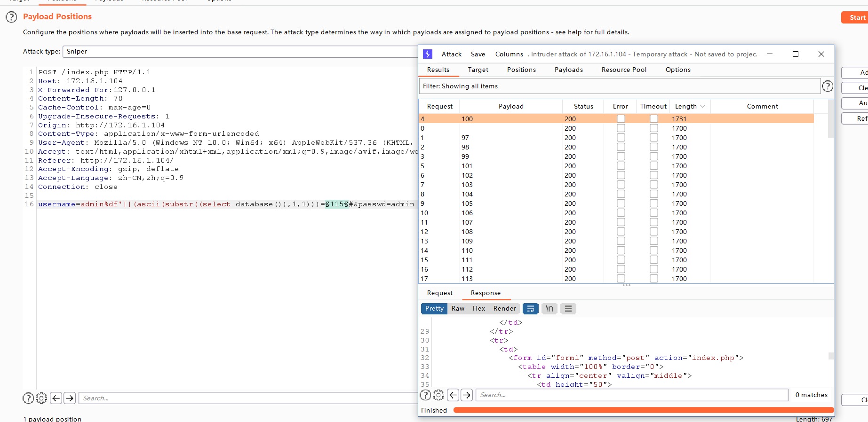Open the Columns menu

click(509, 54)
